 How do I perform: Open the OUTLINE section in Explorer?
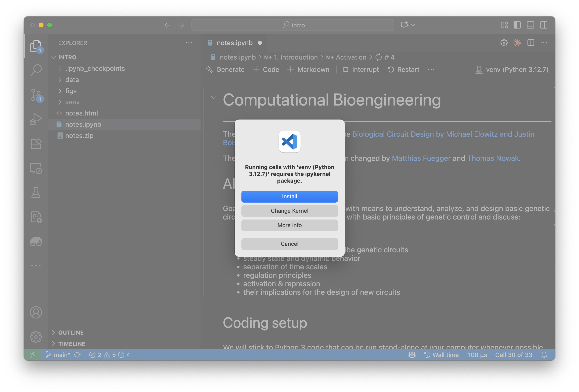click(71, 332)
